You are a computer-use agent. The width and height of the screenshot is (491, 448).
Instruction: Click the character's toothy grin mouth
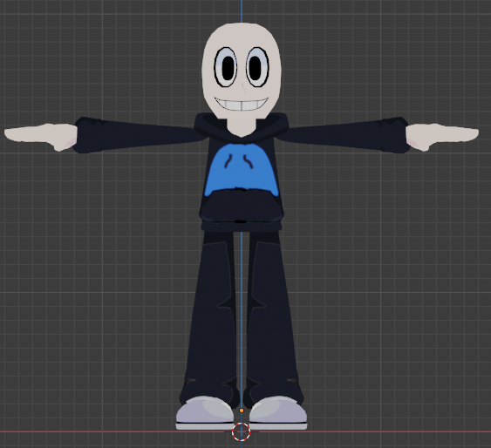242,104
